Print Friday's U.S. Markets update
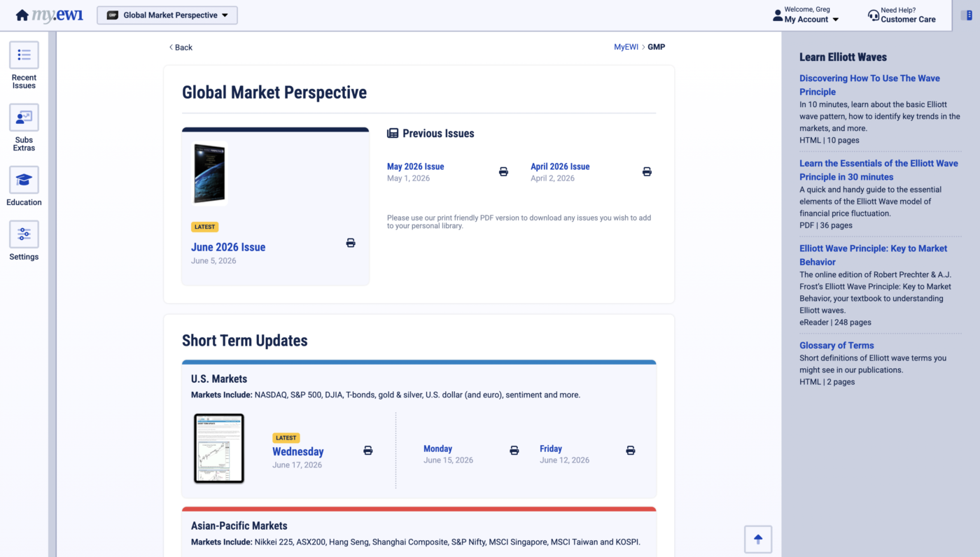 click(631, 451)
